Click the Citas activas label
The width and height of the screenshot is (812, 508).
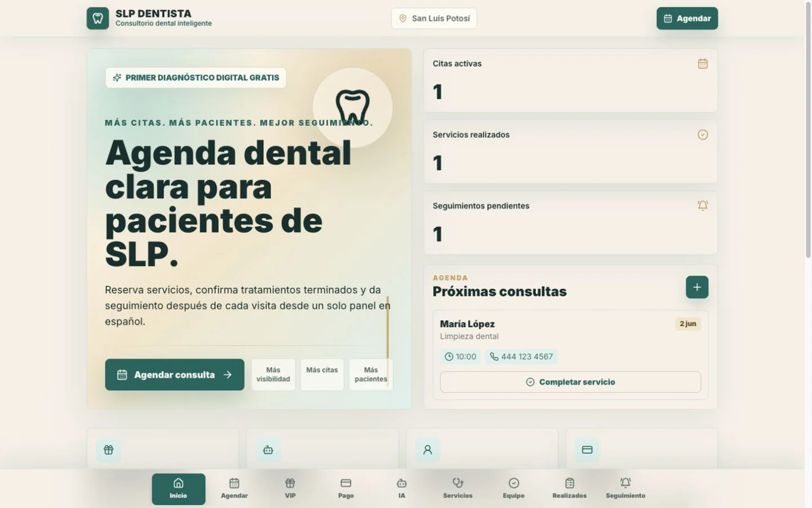[457, 64]
